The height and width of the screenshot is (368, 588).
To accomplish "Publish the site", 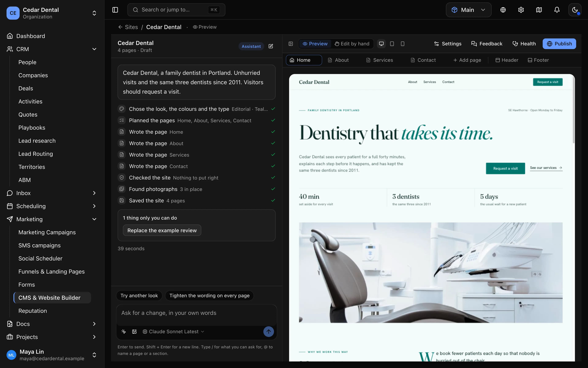I will point(559,44).
